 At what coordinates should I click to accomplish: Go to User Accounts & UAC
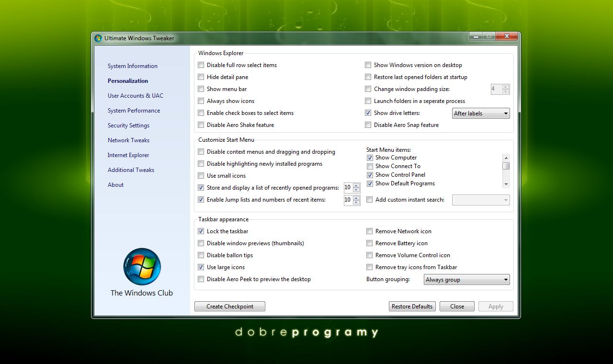click(136, 96)
